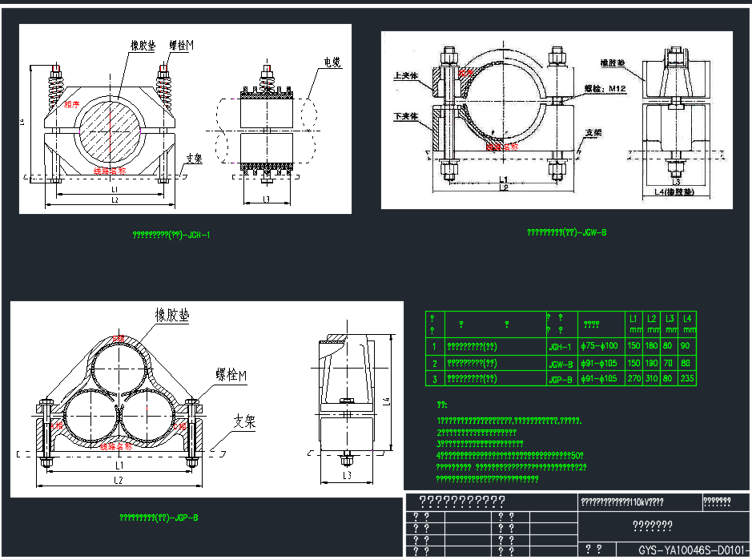Click the green -JGP-B caption under the bottom drawing
The image size is (752, 560).
(159, 518)
